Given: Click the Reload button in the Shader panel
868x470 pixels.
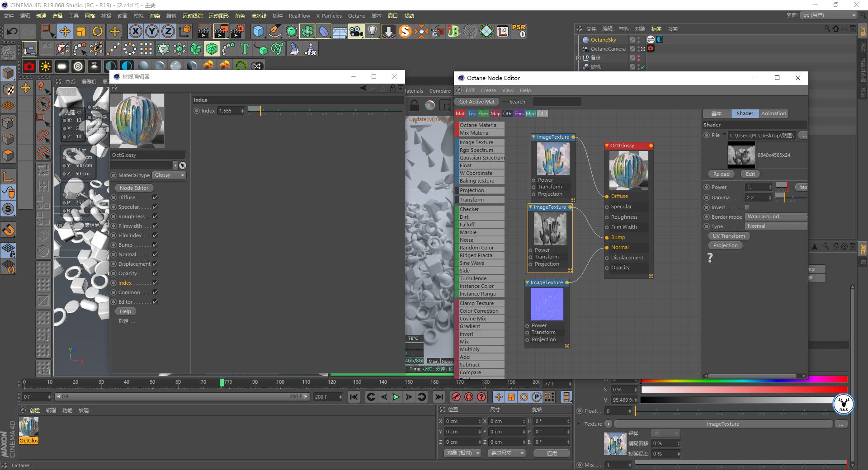Looking at the screenshot, I should (x=721, y=174).
